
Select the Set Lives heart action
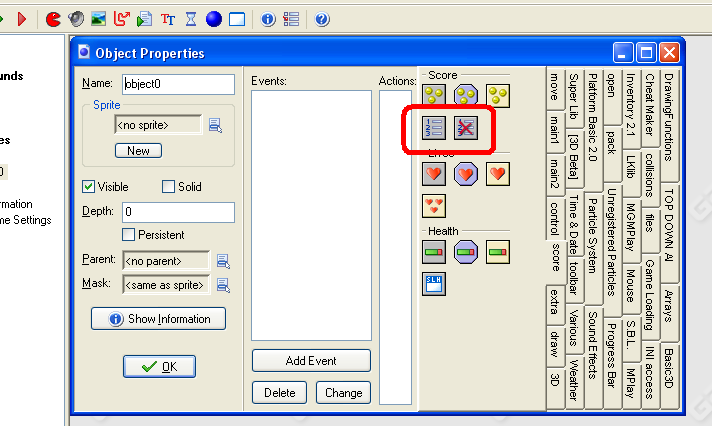point(435,175)
